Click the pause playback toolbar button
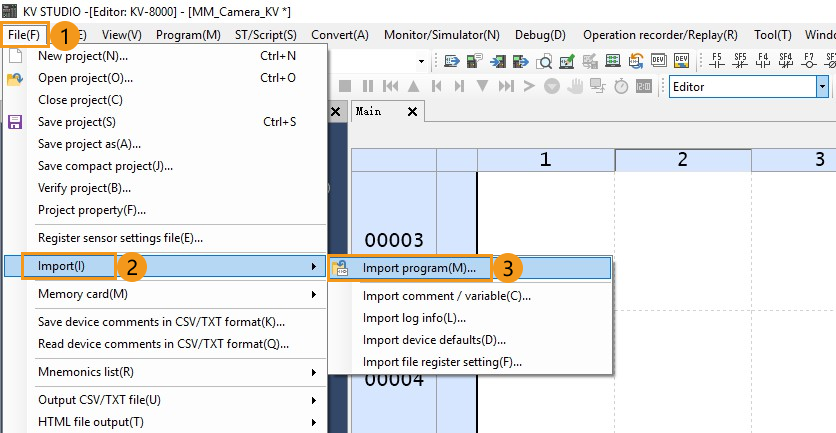This screenshot has width=836, height=433. point(368,86)
